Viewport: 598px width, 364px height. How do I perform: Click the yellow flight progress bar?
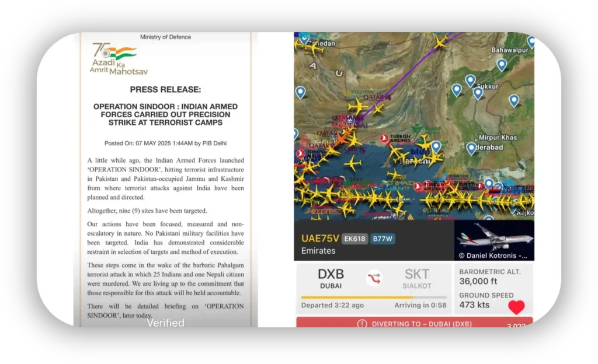pyautogui.click(x=374, y=297)
